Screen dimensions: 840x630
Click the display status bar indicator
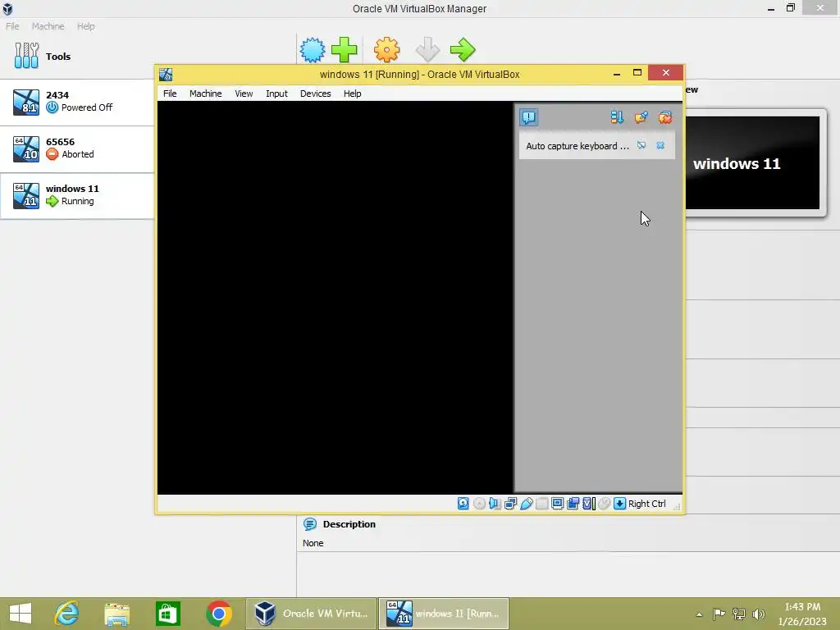(x=557, y=504)
